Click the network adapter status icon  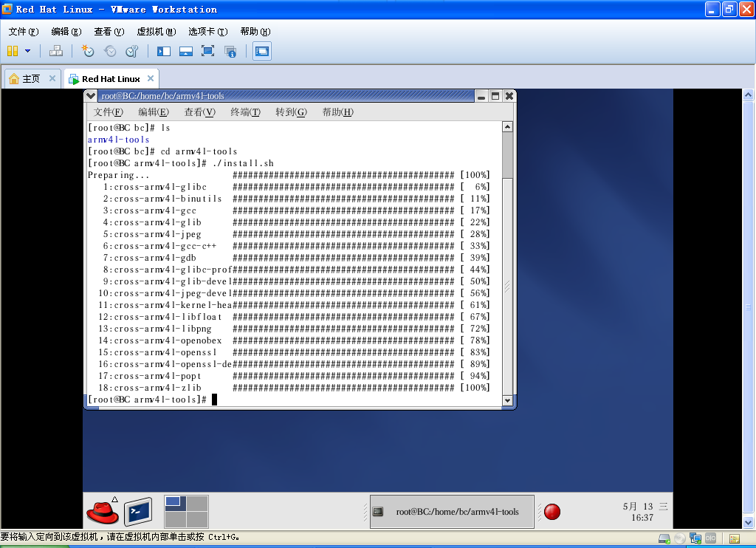pyautogui.click(x=695, y=538)
